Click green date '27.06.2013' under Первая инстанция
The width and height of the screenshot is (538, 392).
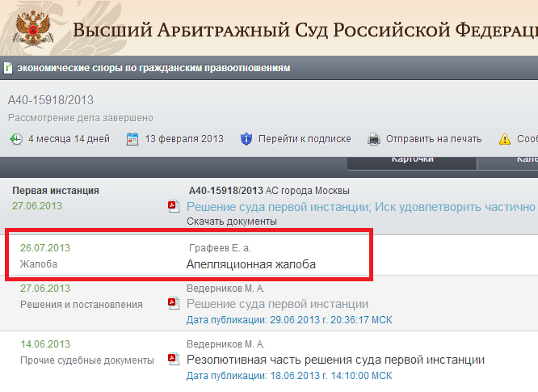[37, 206]
